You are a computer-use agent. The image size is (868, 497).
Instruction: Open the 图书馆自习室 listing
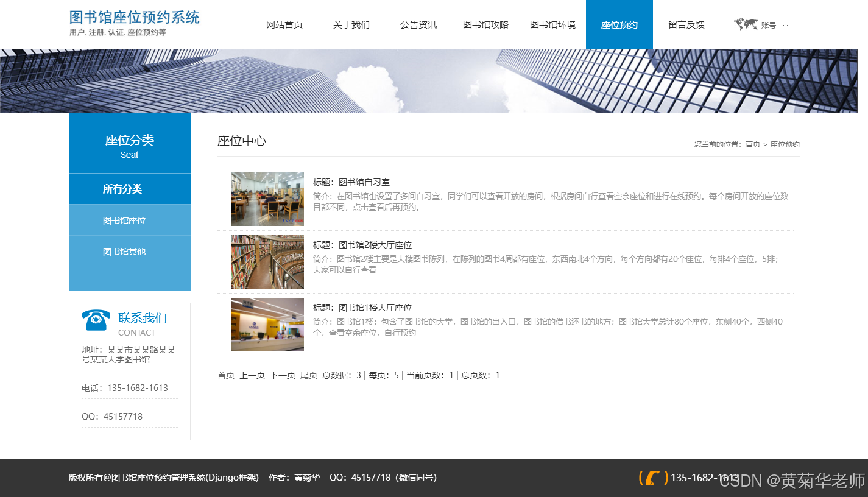coord(365,182)
